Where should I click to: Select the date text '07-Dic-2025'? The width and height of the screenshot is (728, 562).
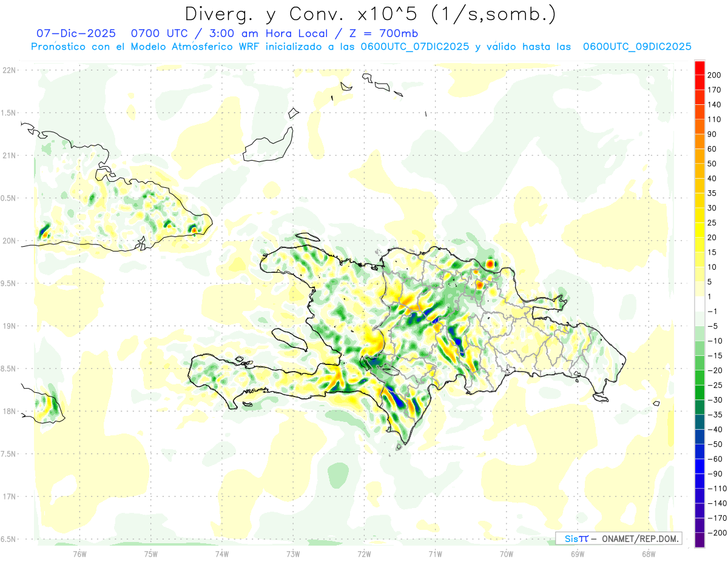coord(78,33)
